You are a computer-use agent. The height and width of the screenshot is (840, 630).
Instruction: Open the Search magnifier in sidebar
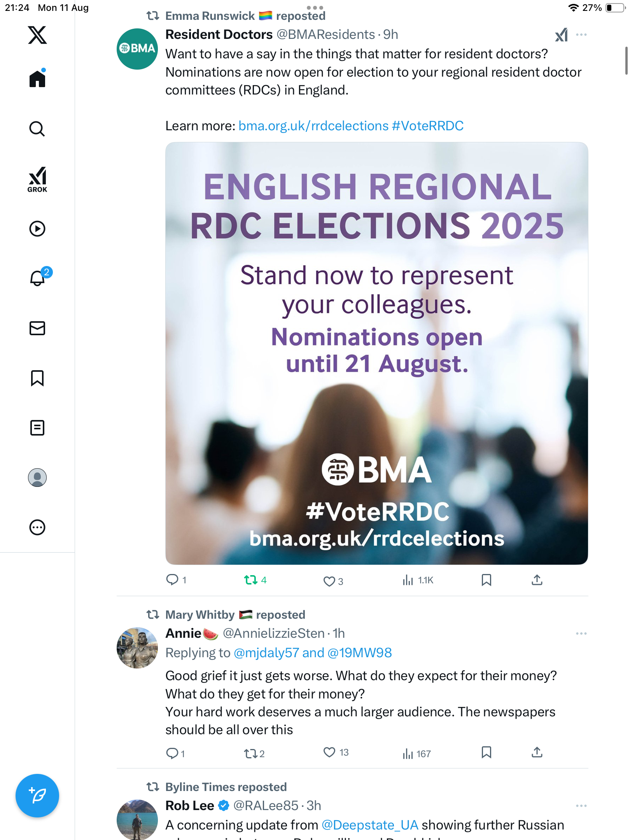[37, 129]
